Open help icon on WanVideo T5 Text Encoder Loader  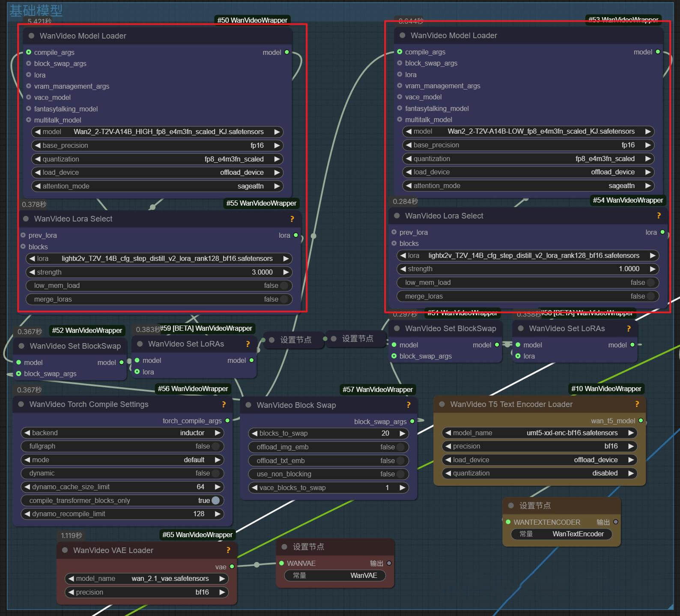637,404
